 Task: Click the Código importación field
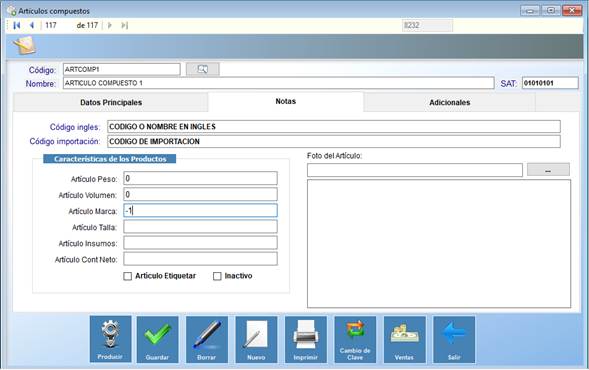[334, 142]
